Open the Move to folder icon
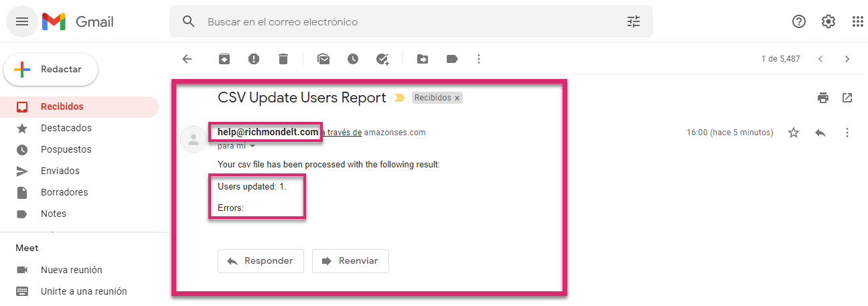 pos(423,59)
